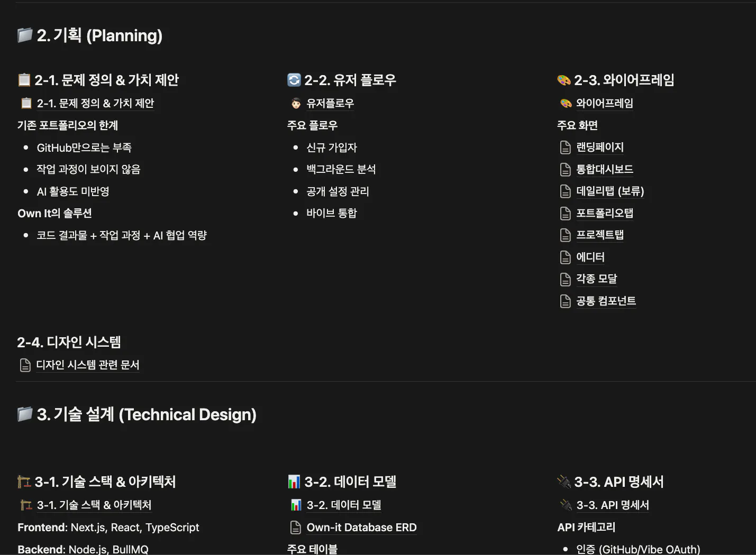756x555 pixels.
Task: Open the 포트폴리오탭 page
Action: coord(605,214)
